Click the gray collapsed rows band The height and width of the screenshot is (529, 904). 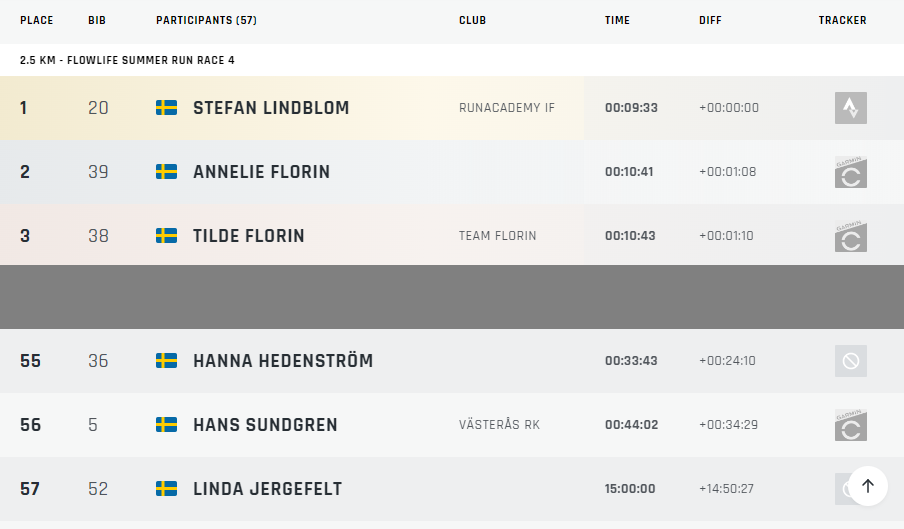click(452, 297)
